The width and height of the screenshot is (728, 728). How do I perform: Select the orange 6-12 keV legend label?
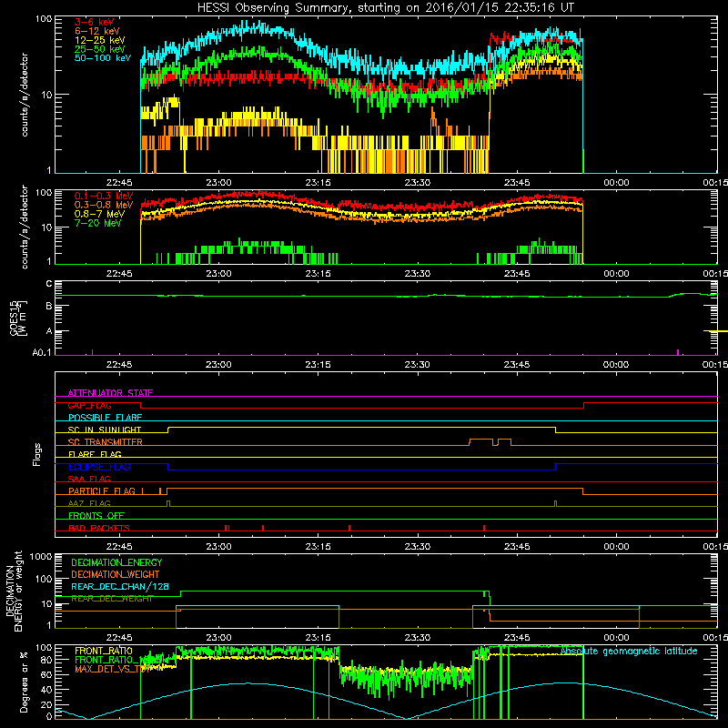[97, 31]
